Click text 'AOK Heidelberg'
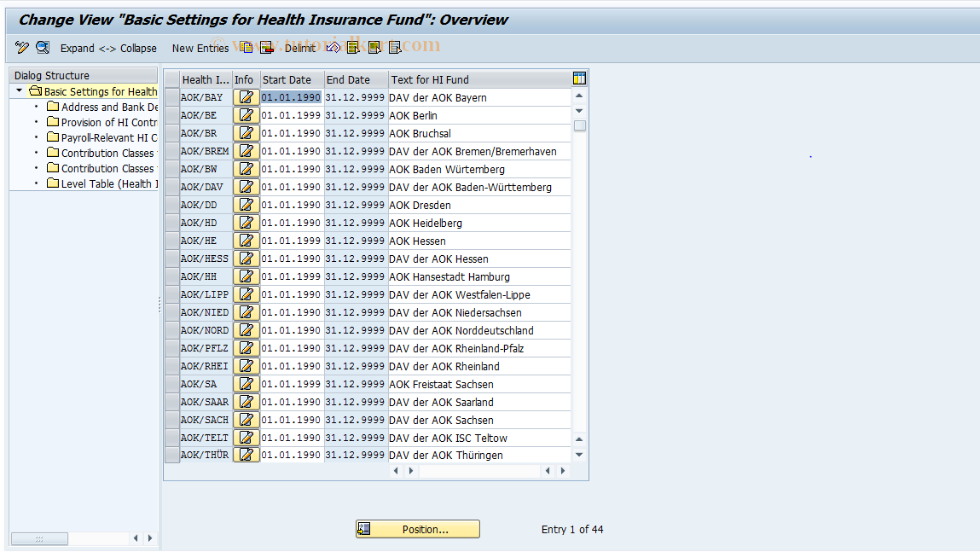The height and width of the screenshot is (552, 980). (426, 224)
